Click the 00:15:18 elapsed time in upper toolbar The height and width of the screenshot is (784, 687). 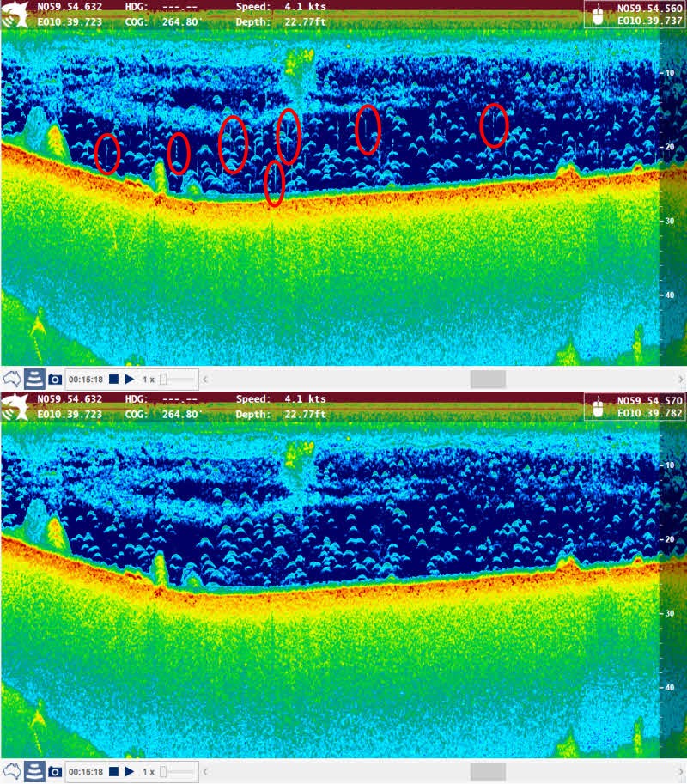pyautogui.click(x=86, y=379)
